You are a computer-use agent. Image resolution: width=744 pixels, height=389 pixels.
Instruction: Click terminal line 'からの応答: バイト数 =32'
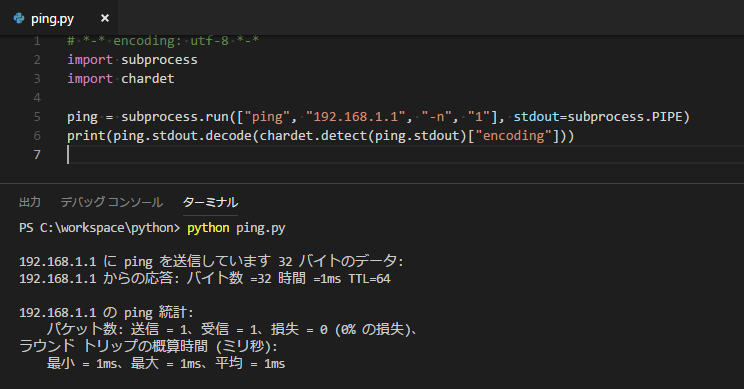click(x=205, y=278)
